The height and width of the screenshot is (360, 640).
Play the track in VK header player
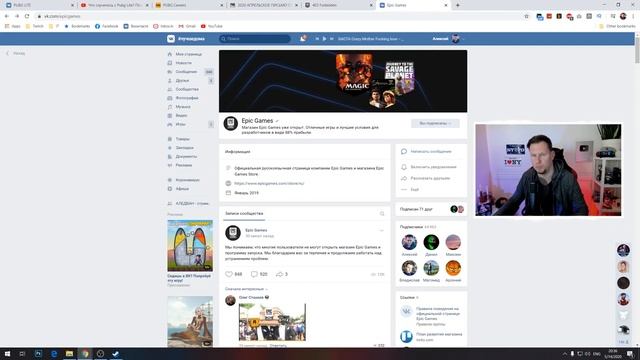pos(324,39)
